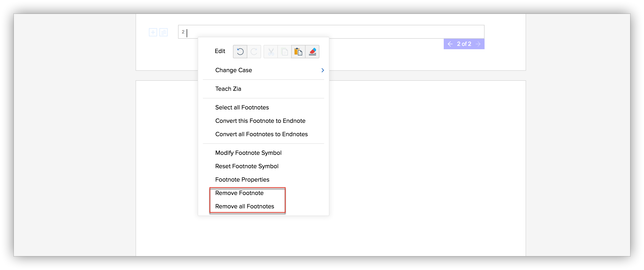Navigate to next page using right arrow
This screenshot has height=270, width=644.
[479, 44]
